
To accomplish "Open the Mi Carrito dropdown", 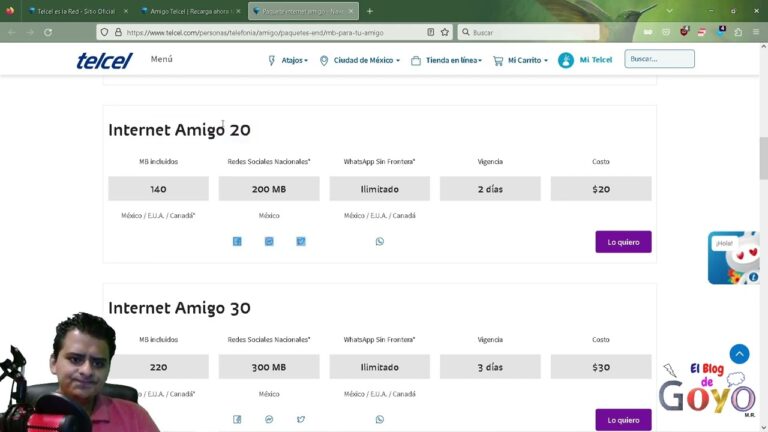I will 528,60.
